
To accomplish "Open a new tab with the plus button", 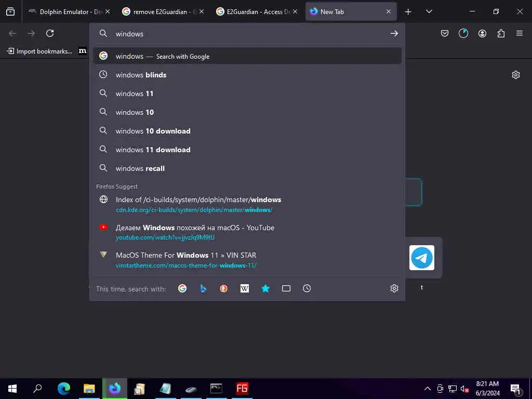I will [408, 12].
